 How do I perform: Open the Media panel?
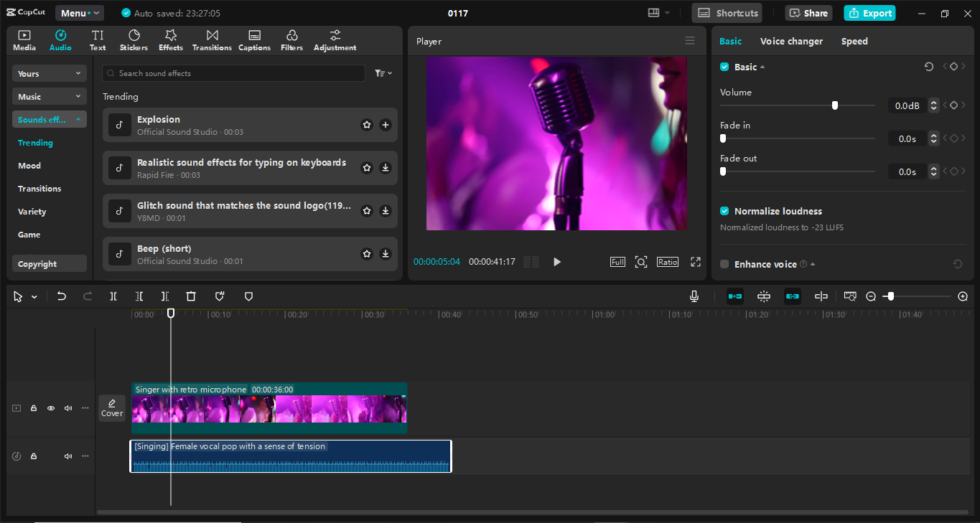point(24,40)
